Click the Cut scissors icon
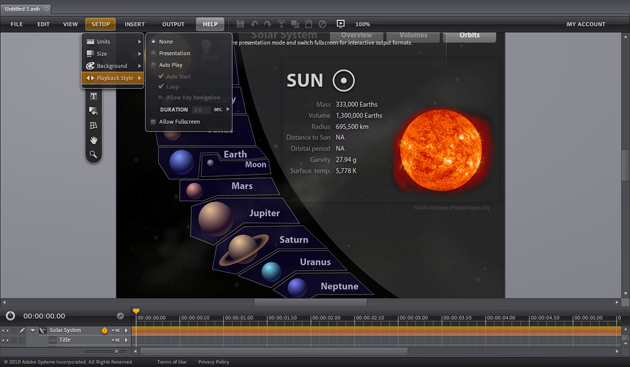Screen dimensions: 630x367 click(x=281, y=24)
